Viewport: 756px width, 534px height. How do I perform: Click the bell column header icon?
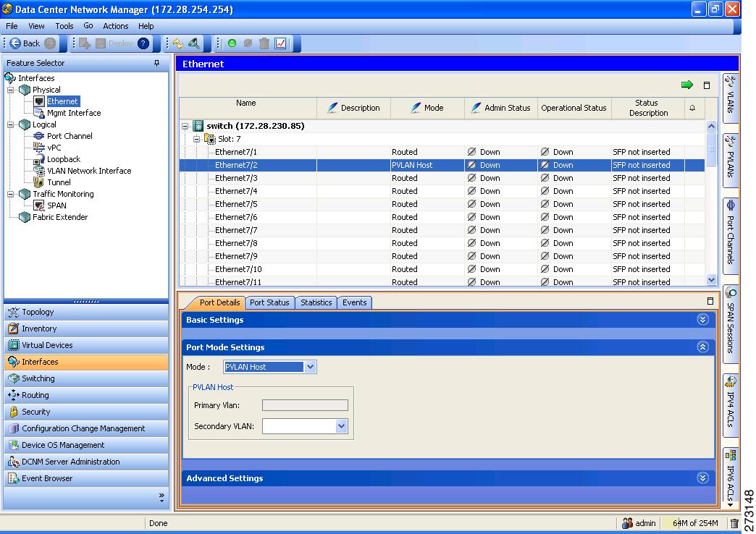coord(692,108)
